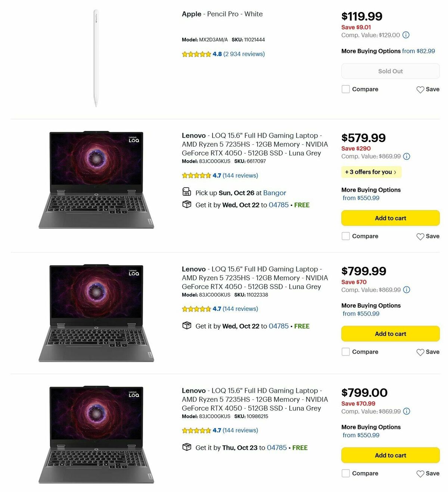Screen dimensions: 448x492
Task: Click the info icon beside the $799.00 laptop's Comp. Value
Action: [407, 411]
